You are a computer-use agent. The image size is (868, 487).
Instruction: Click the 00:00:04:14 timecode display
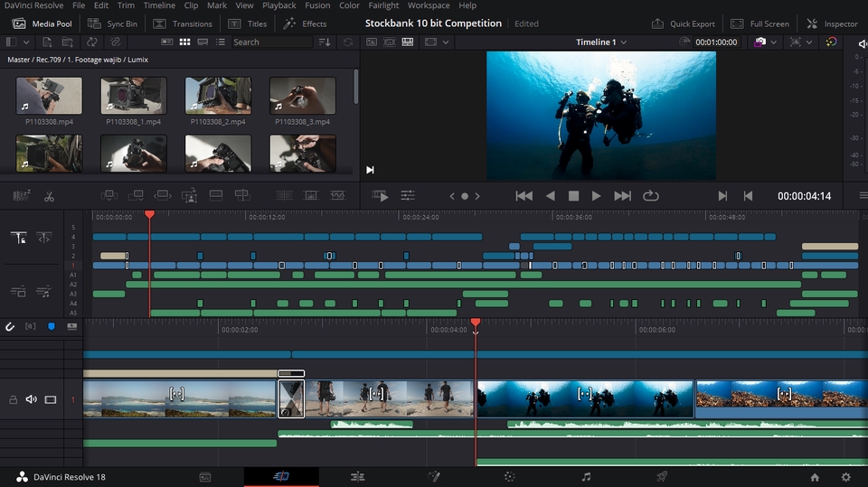[804, 196]
